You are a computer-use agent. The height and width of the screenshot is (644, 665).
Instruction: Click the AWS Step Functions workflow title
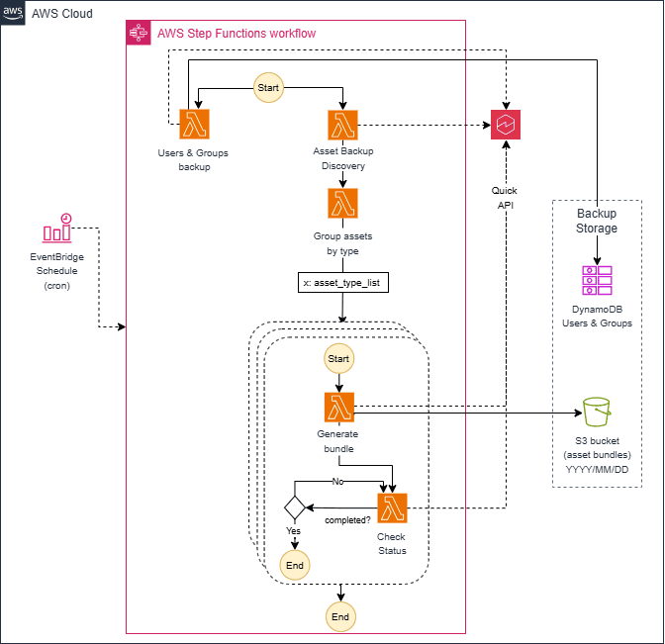click(237, 33)
